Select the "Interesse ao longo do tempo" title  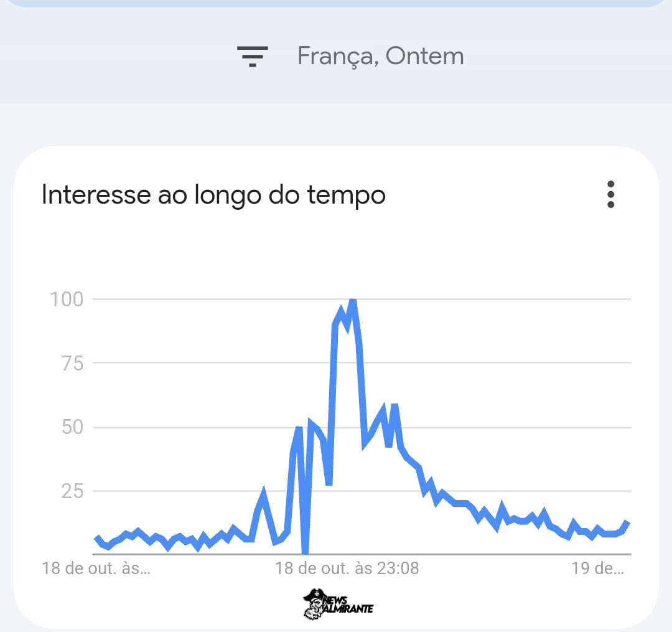coord(213,195)
